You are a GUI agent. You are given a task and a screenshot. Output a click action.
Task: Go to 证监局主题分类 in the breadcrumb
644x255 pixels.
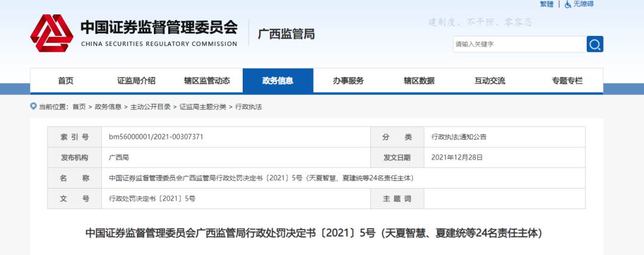[x=203, y=107]
